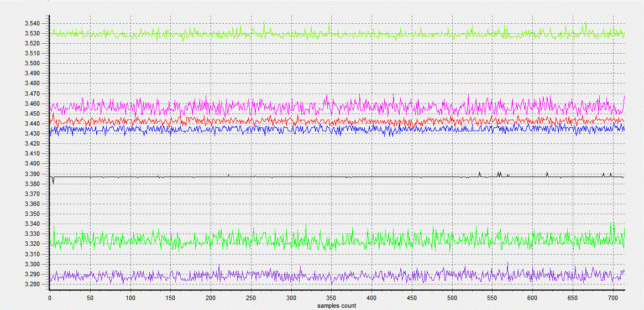
Task: Click the 200 samples x-axis label
Action: point(211,297)
